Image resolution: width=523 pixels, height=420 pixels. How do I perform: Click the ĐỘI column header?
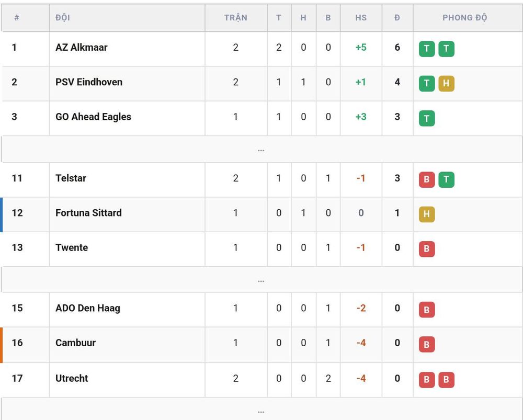[x=63, y=18]
